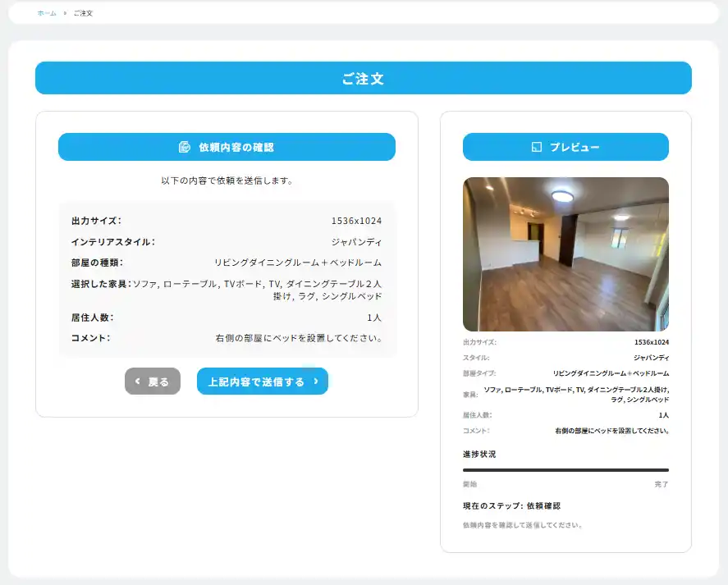This screenshot has height=585, width=728.
Task: Click the 1536x1024 value in the preview panel
Action: (x=652, y=342)
